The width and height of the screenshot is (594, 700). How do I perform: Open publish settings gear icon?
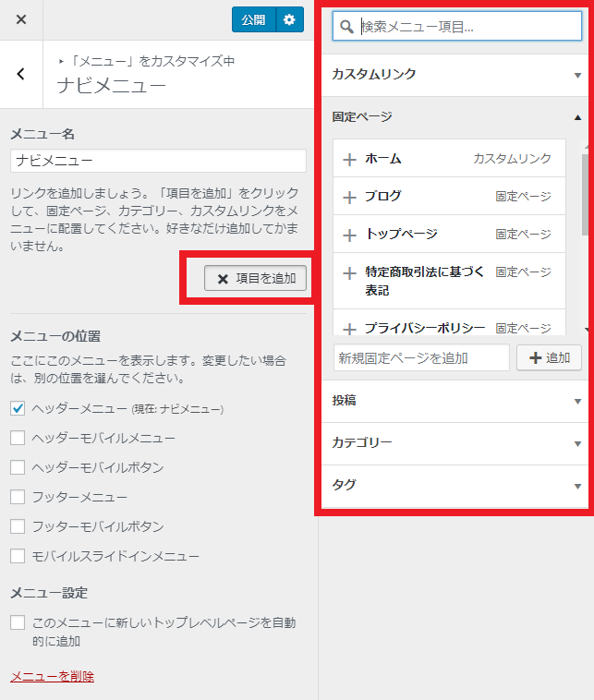(289, 19)
